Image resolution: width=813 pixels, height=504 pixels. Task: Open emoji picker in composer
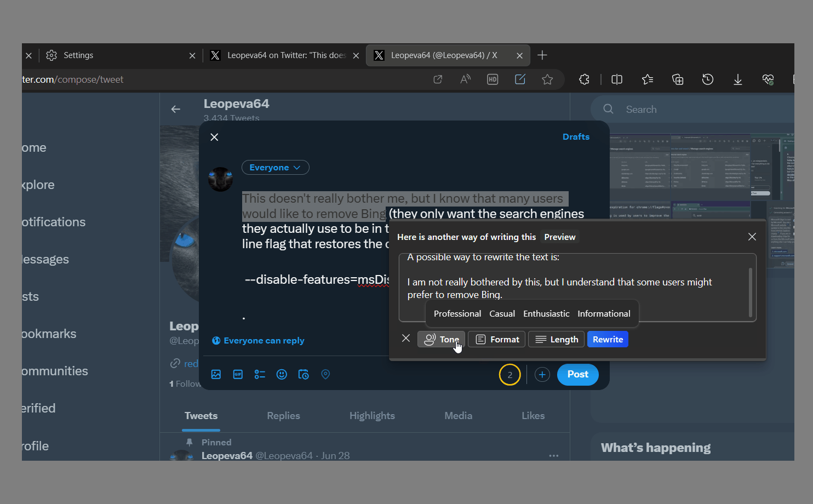[x=282, y=375]
